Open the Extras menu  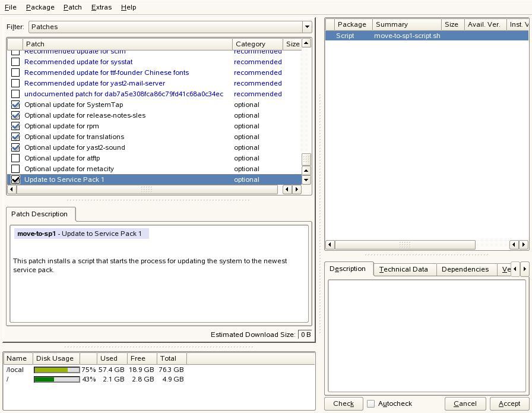pos(102,7)
